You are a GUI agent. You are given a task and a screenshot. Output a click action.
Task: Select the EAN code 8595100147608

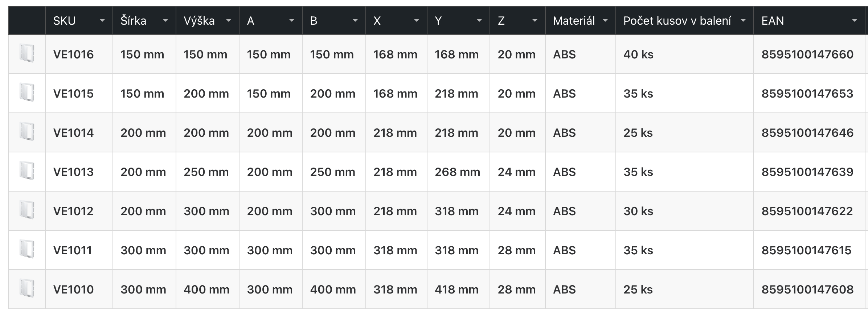click(807, 290)
